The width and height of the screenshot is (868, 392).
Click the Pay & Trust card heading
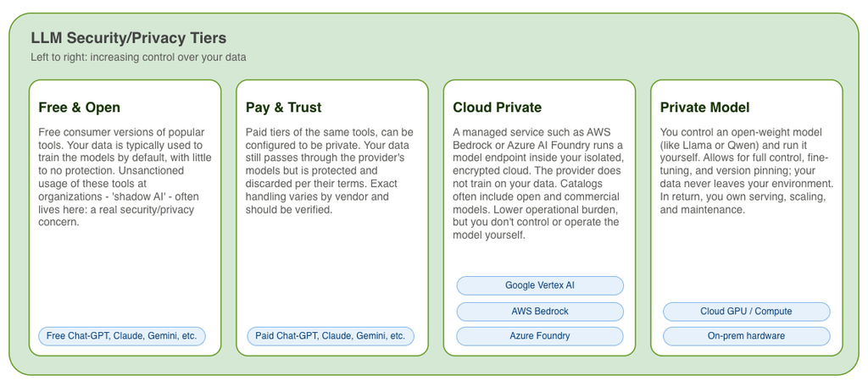pos(283,108)
